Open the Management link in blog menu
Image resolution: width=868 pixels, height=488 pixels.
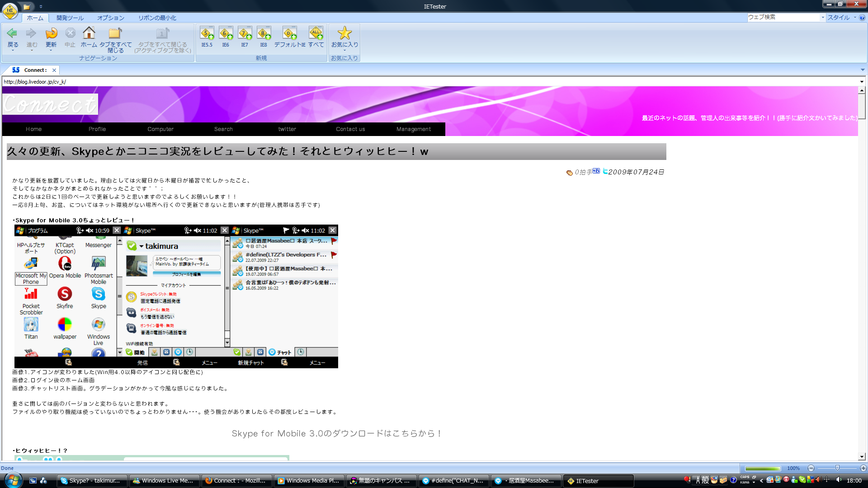tap(414, 129)
